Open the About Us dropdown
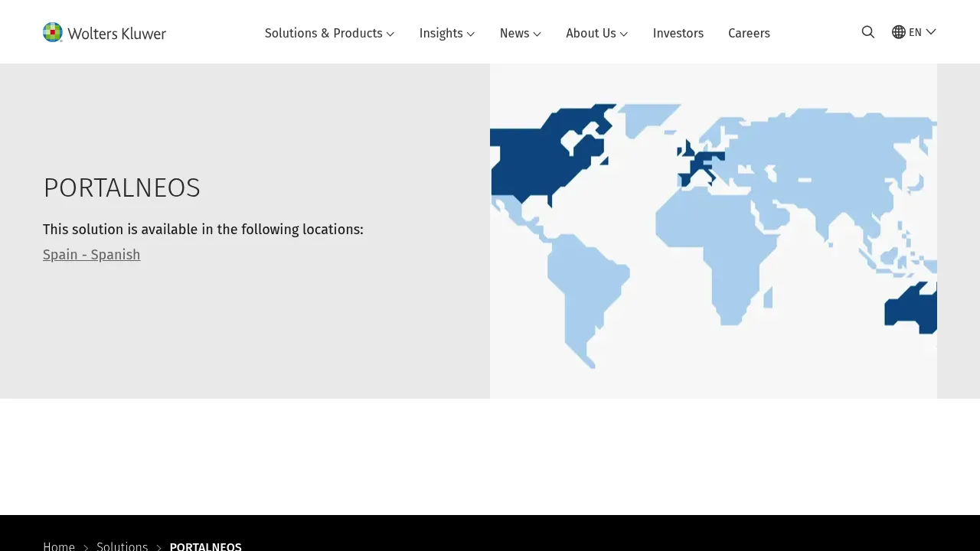 coord(597,33)
